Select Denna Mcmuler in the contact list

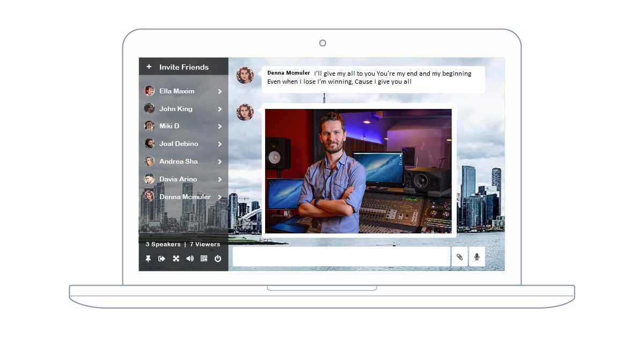pyautogui.click(x=185, y=197)
